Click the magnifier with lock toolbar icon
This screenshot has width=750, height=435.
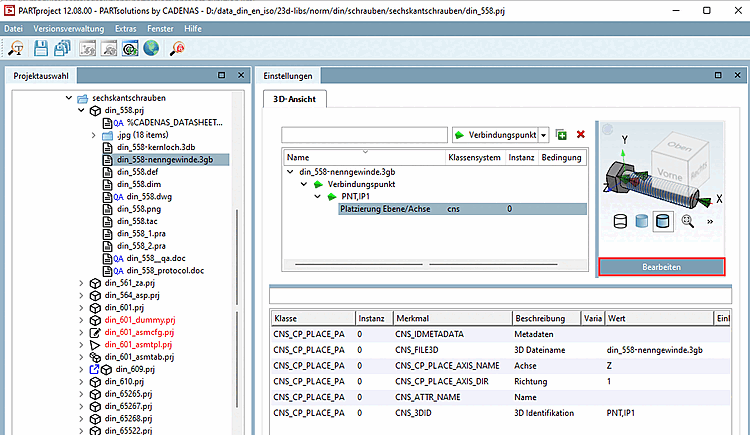(x=178, y=47)
